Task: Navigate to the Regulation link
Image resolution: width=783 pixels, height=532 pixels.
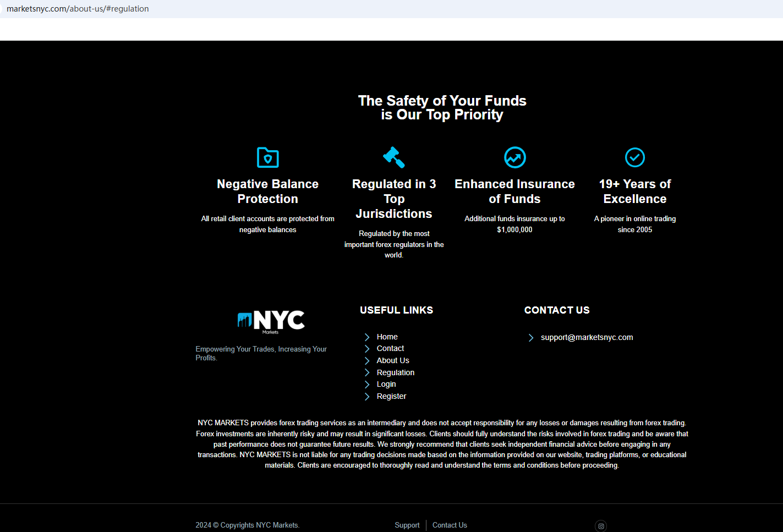Action: point(396,372)
